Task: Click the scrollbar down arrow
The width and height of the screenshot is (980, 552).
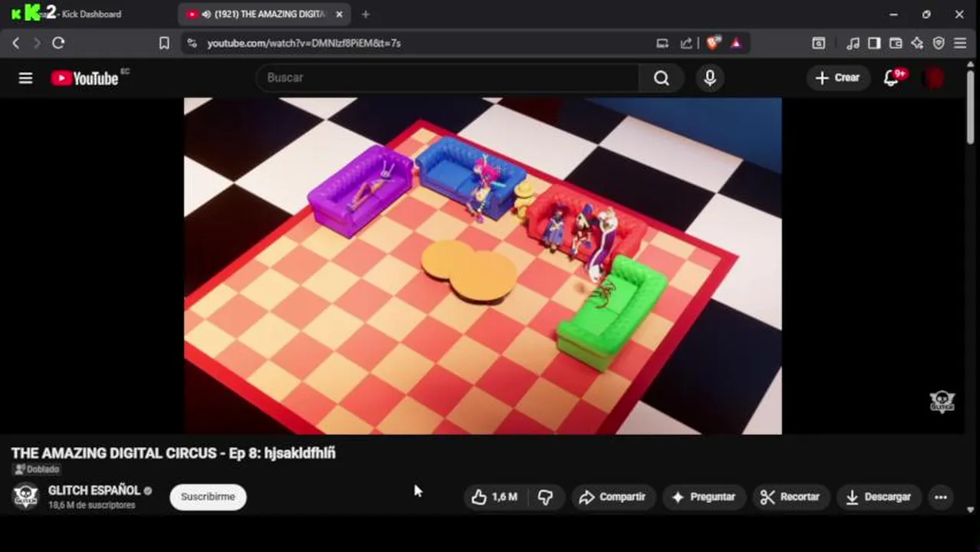Action: pyautogui.click(x=971, y=509)
